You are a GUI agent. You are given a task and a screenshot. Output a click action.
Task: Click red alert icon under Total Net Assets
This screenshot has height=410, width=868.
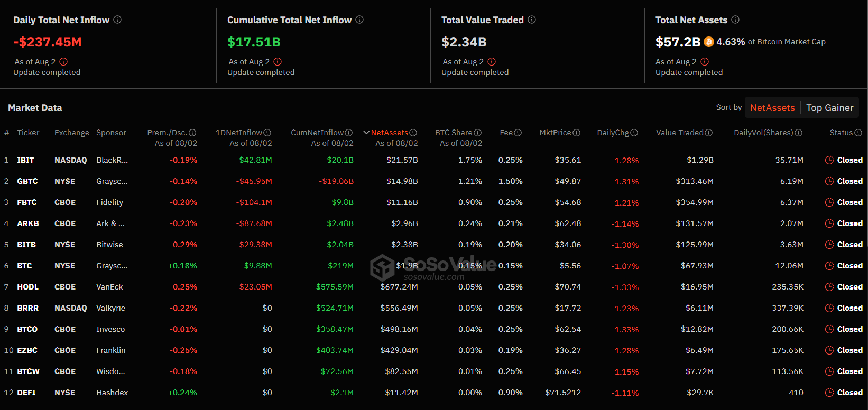tap(705, 62)
